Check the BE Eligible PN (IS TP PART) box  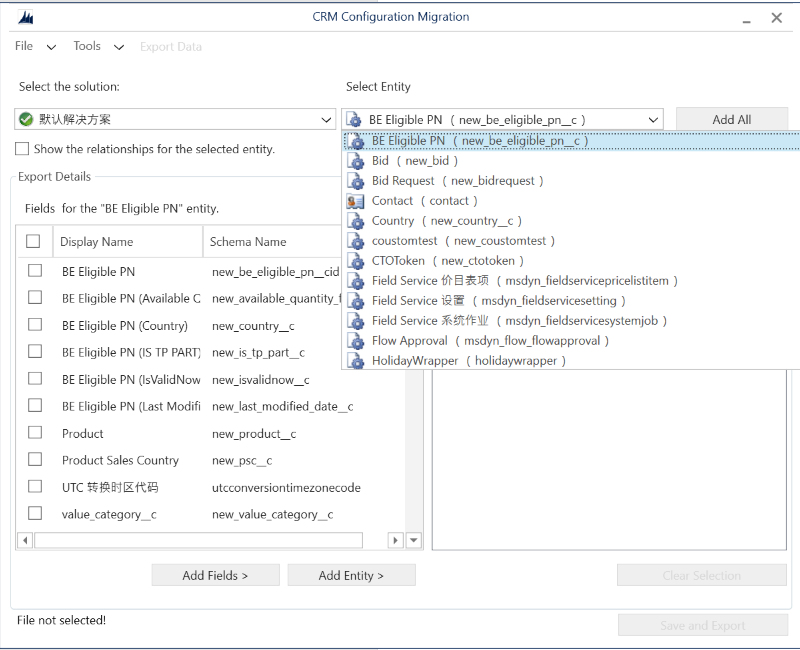(x=35, y=351)
